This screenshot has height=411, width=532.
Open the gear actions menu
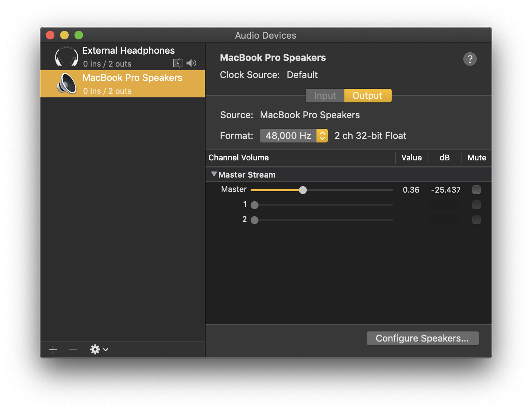tap(99, 349)
